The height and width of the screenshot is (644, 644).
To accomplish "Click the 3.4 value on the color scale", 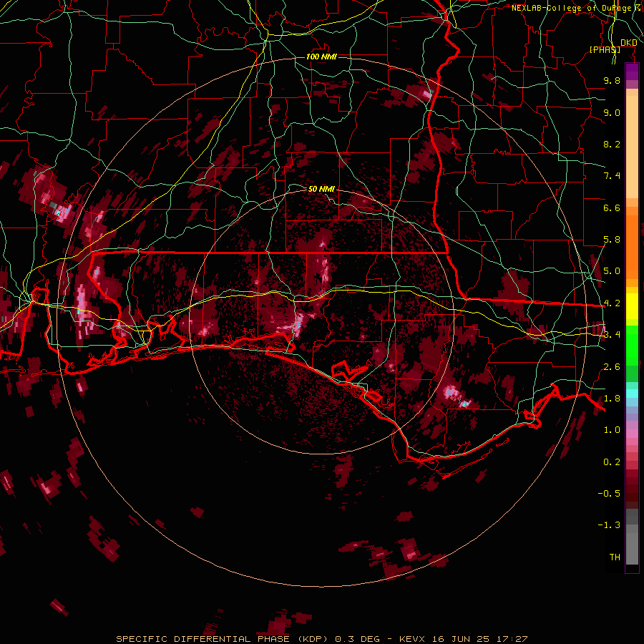I will point(612,335).
